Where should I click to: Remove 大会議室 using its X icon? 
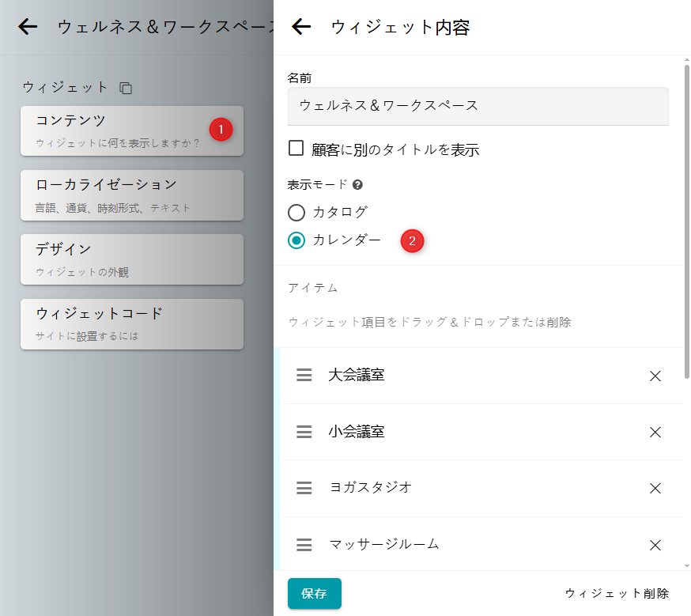(655, 376)
